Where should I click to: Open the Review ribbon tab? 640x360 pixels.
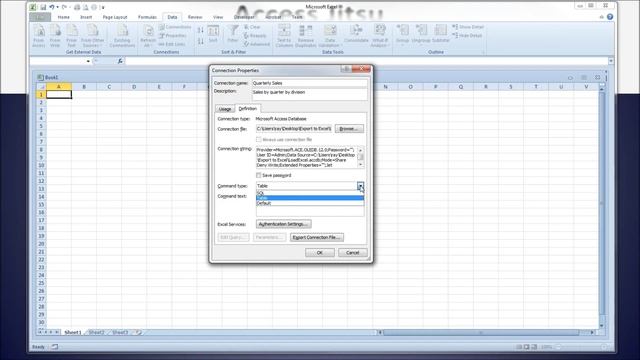195,17
